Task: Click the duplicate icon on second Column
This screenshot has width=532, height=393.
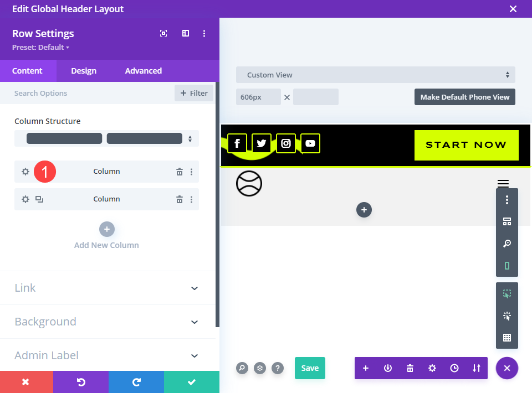Action: [39, 199]
